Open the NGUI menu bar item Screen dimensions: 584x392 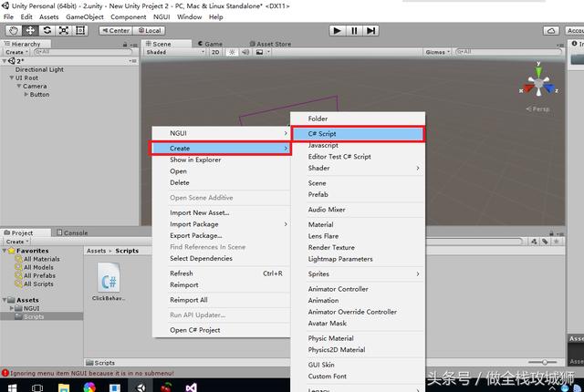(x=162, y=17)
